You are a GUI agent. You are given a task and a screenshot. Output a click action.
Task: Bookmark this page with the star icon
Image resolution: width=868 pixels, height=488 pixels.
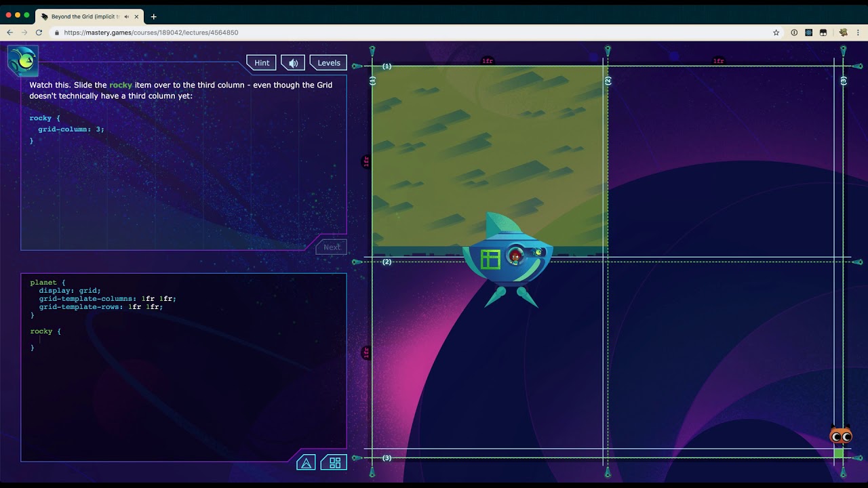[x=776, y=32]
